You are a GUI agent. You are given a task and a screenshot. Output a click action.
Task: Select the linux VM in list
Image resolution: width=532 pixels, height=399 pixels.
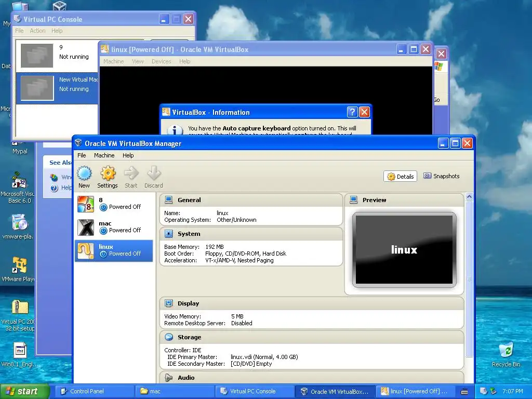114,251
